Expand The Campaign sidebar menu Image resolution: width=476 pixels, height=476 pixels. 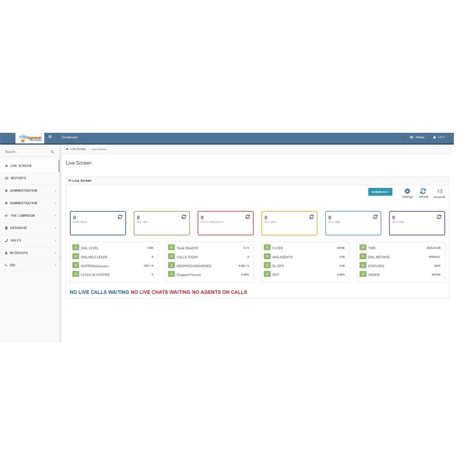coord(30,216)
